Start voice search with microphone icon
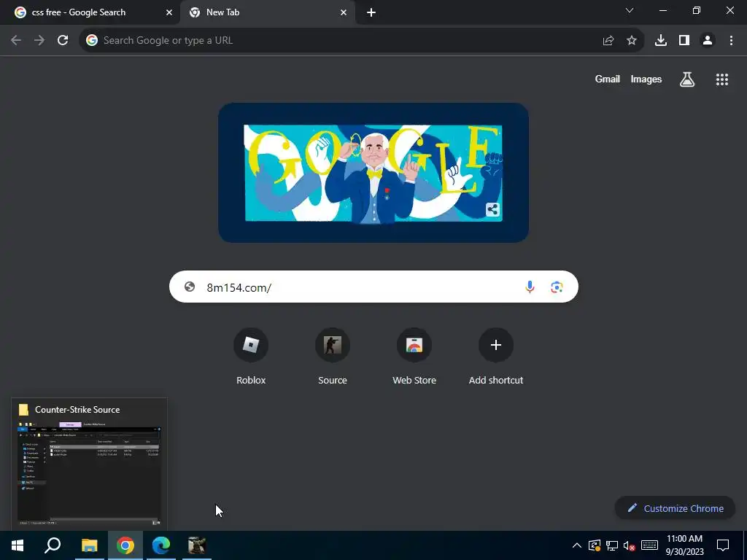747x560 pixels. (530, 287)
